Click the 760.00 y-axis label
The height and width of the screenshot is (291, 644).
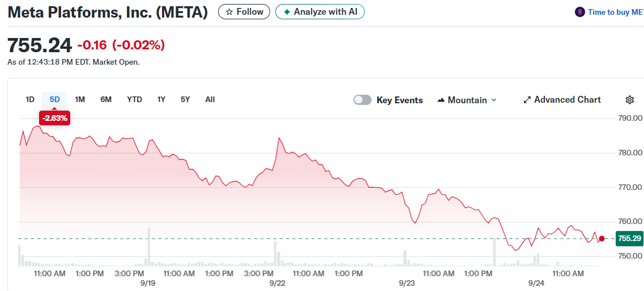[x=630, y=222]
